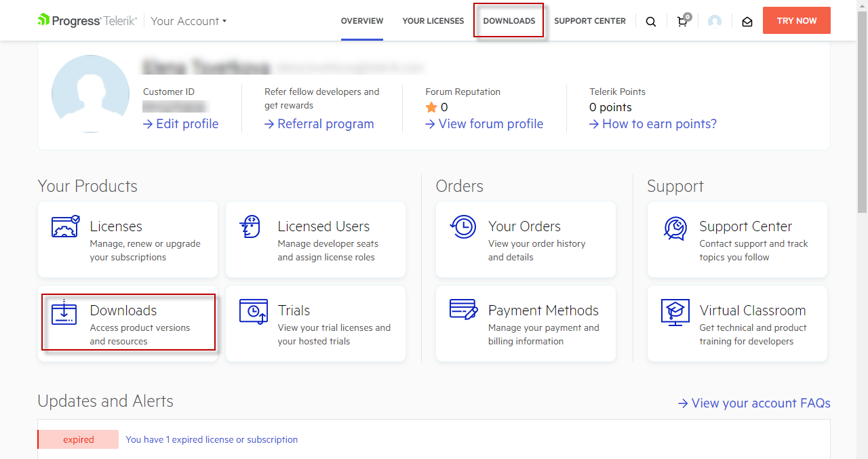Viewport: 868px width, 459px height.
Task: Click the red expired status badge
Action: tap(78, 439)
